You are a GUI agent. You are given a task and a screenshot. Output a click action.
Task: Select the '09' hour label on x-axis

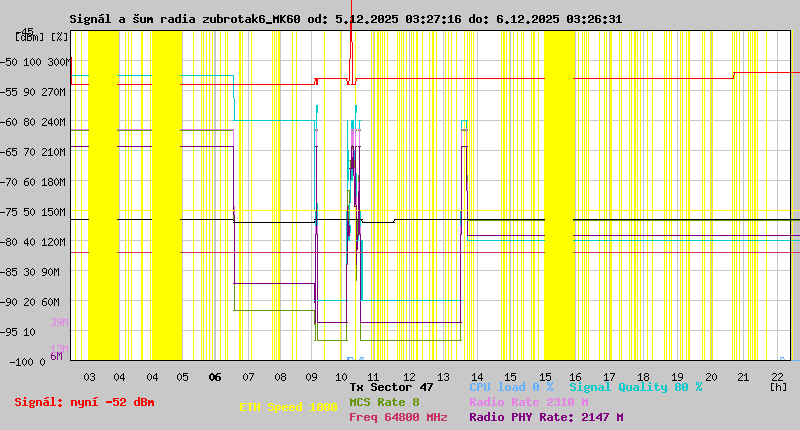(x=311, y=377)
